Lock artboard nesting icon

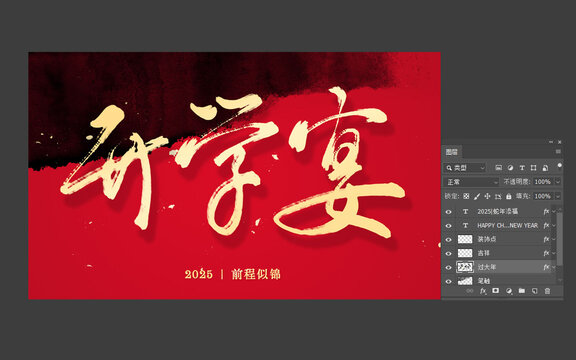click(x=498, y=196)
